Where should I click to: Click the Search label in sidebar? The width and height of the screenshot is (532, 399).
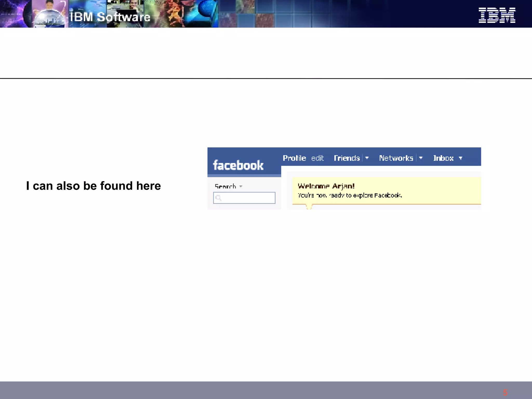click(x=225, y=186)
